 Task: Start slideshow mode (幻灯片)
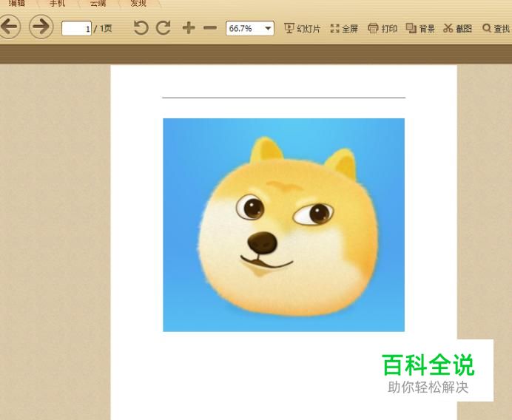pyautogui.click(x=302, y=29)
